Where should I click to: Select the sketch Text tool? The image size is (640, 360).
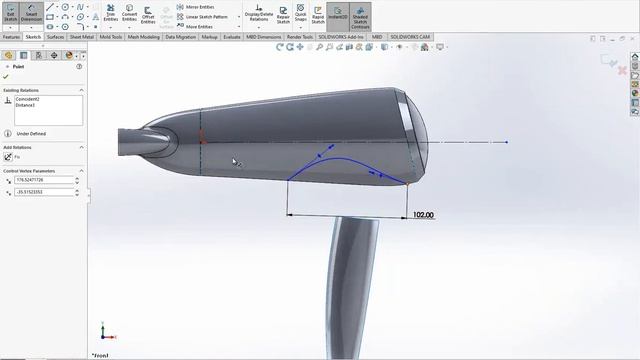(x=96, y=17)
